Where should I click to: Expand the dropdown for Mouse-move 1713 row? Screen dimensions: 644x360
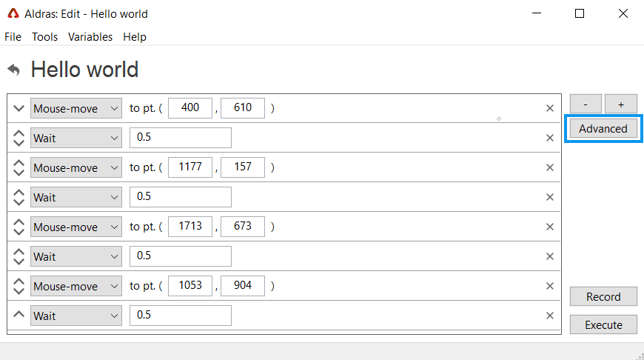(x=76, y=227)
